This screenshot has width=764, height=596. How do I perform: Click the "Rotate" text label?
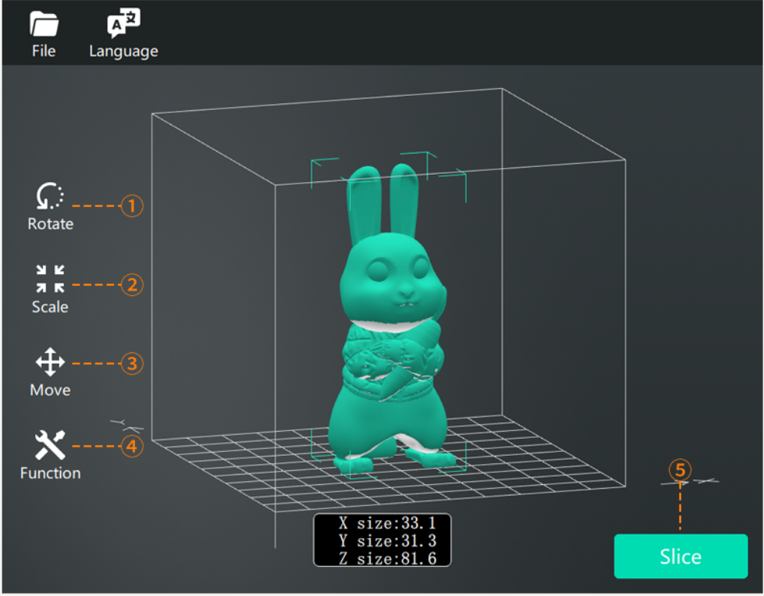[50, 224]
